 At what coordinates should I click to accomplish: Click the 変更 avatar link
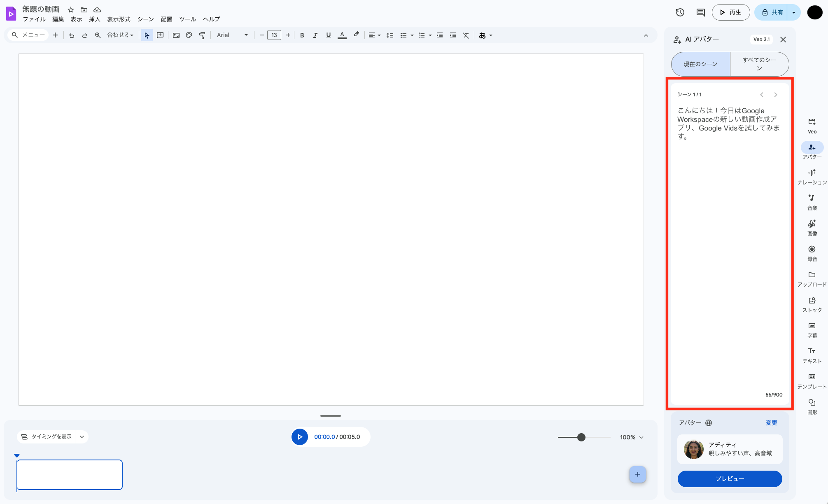point(771,423)
